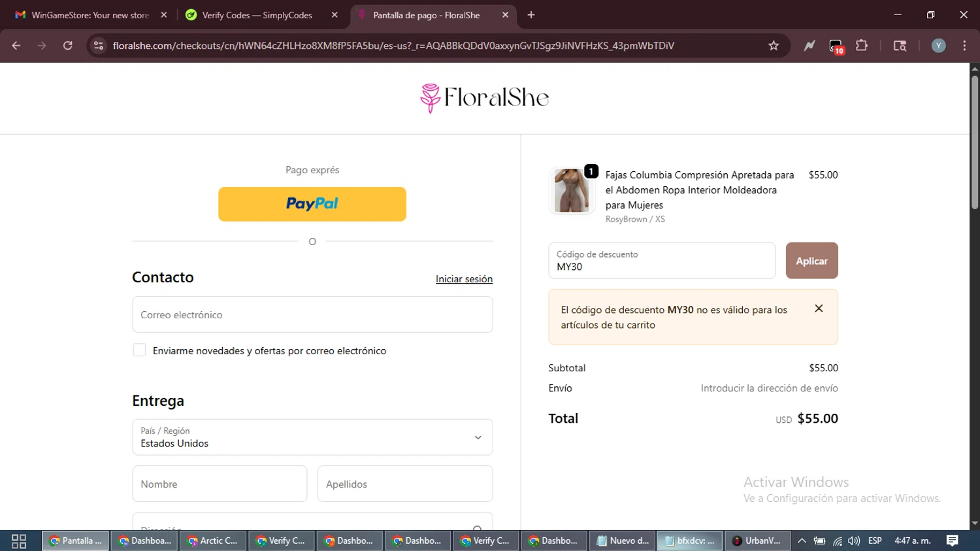The height and width of the screenshot is (551, 980).
Task: Open the Windows notification center
Action: pyautogui.click(x=953, y=541)
